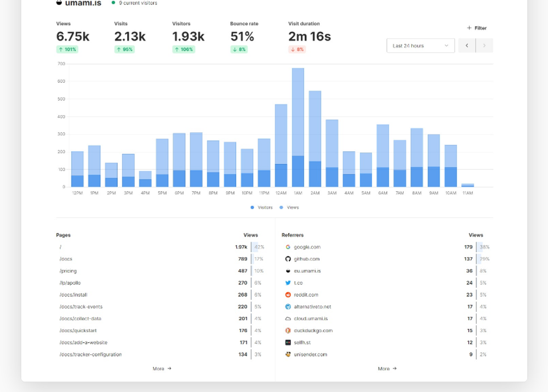548x392 pixels.
Task: Click the red 8% duration change badge
Action: pyautogui.click(x=297, y=49)
